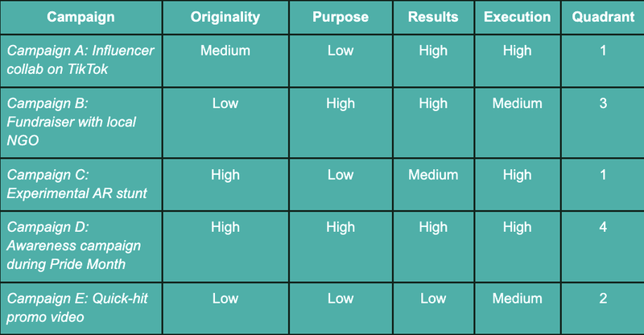The width and height of the screenshot is (644, 335).
Task: Click the Campaign column header
Action: click(80, 17)
